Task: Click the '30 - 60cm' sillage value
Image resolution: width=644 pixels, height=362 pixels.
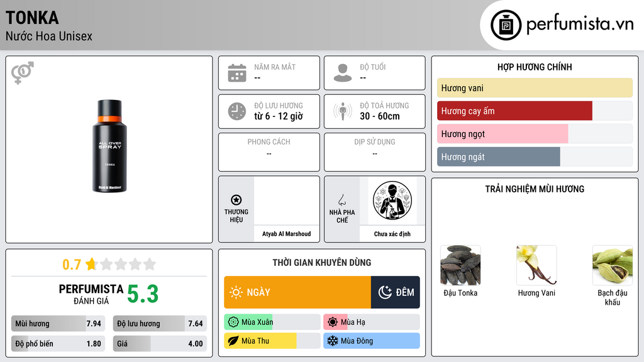Action: pos(380,116)
